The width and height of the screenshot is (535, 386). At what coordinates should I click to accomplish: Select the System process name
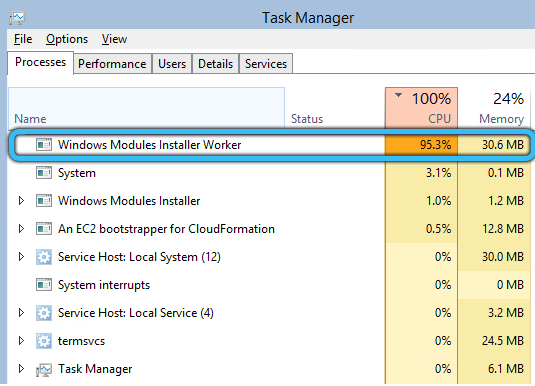(77, 173)
